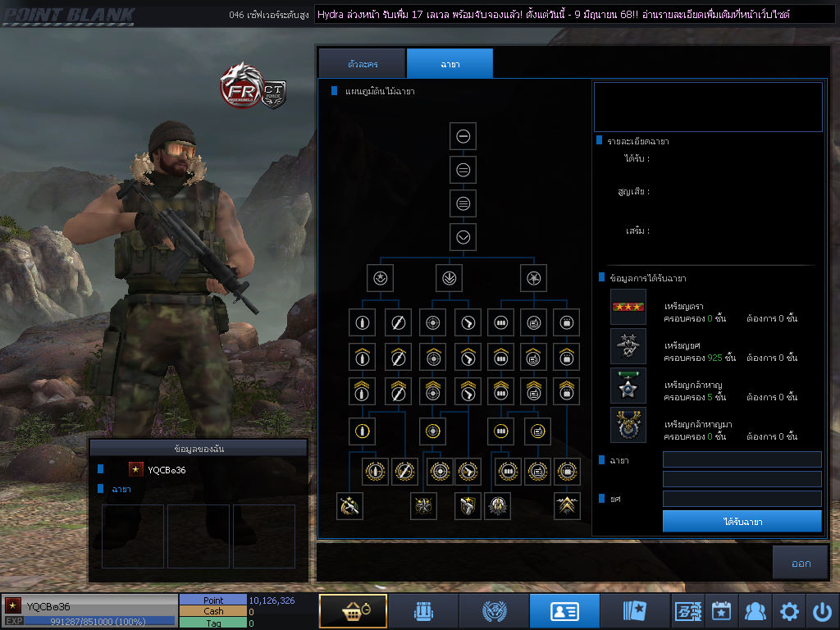This screenshot has width=840, height=630.
Task: Select the two-line circle title node
Action: pyautogui.click(x=463, y=171)
